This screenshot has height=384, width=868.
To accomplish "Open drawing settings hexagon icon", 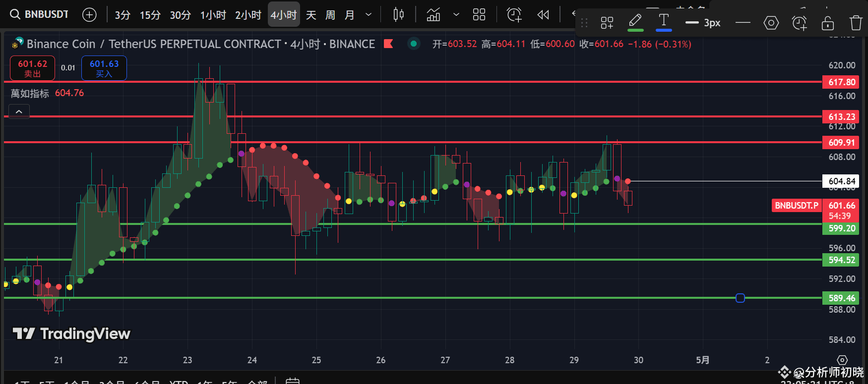I will tap(771, 23).
